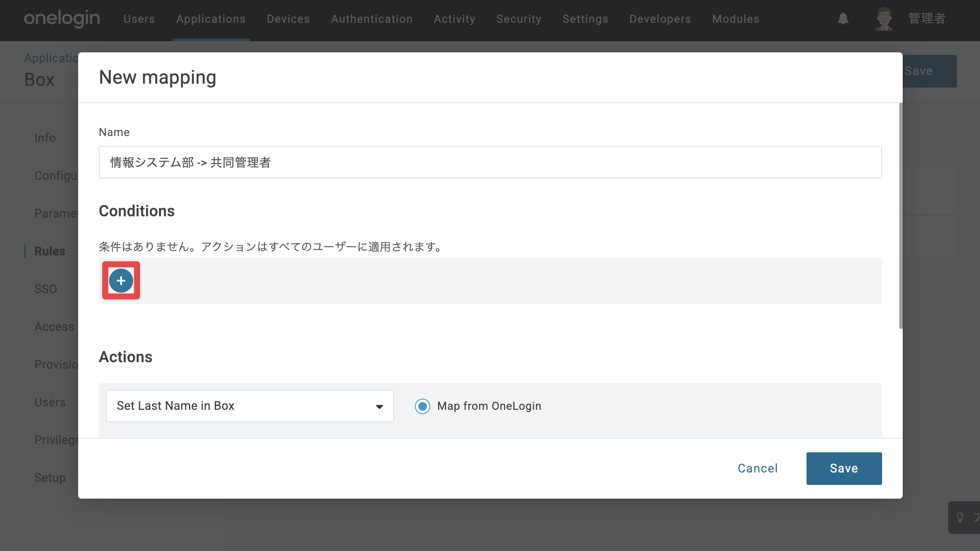
Task: Switch to the Access tab
Action: tap(55, 327)
